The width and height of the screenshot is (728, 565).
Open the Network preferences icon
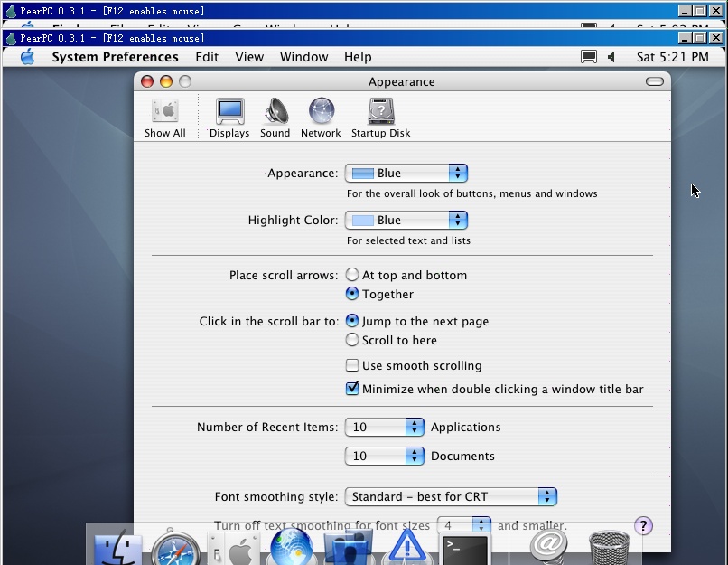coord(321,118)
